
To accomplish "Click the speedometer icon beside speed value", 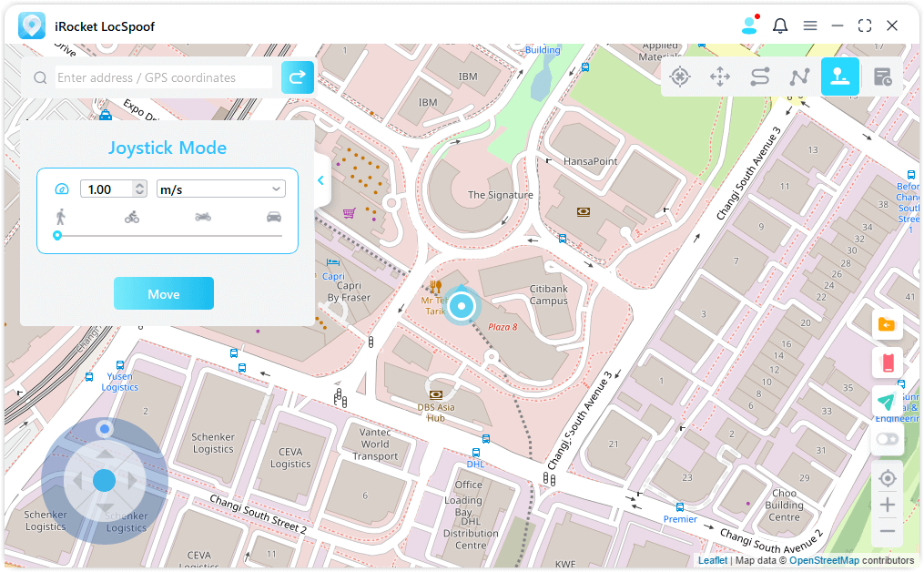I will tap(62, 189).
